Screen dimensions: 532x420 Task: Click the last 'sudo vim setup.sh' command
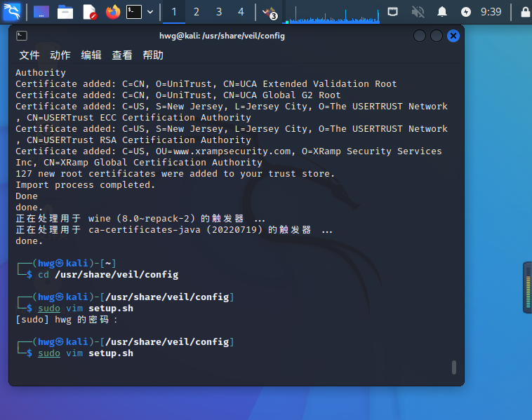click(86, 353)
